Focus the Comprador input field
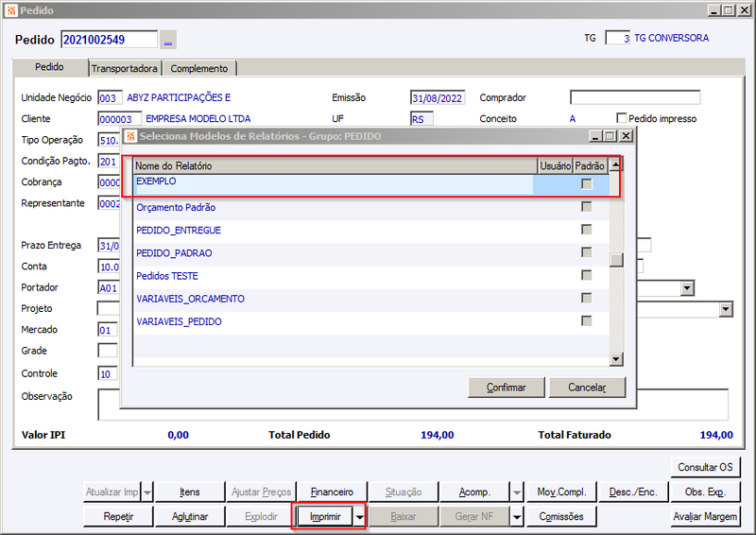Viewport: 756px width, 535px height. 635,97
